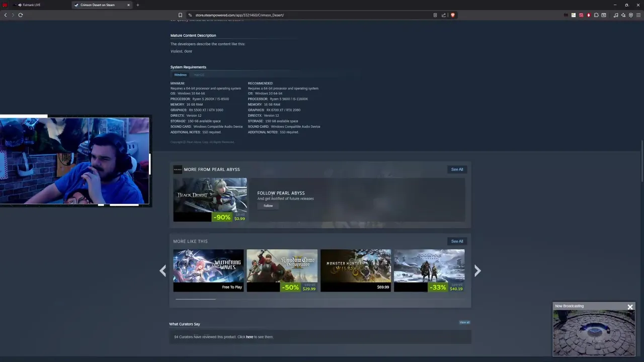This screenshot has height=362, width=644.
Task: Click the note-style extension icon
Action: pyautogui.click(x=574, y=15)
